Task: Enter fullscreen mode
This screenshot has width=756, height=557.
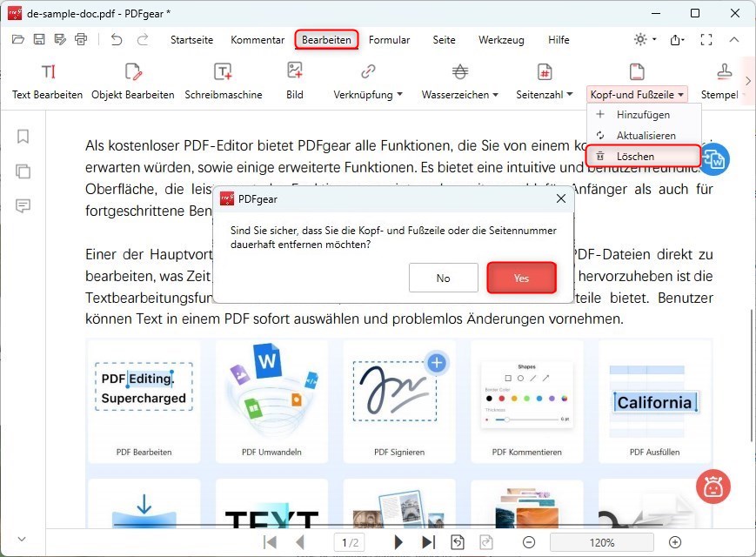Action: pos(706,39)
